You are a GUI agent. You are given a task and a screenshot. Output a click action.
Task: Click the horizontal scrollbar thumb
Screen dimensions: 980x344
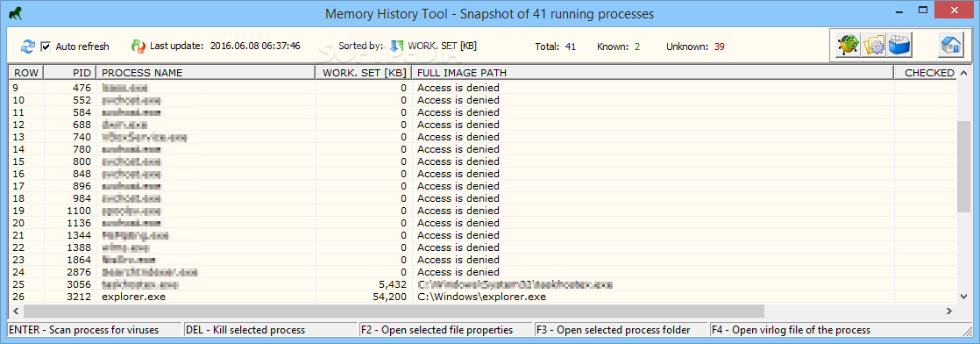tap(394, 311)
